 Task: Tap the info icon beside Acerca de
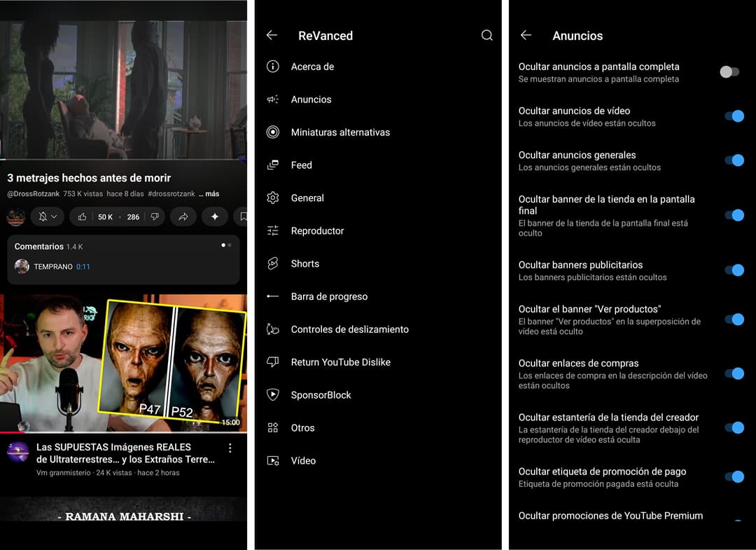tap(273, 67)
